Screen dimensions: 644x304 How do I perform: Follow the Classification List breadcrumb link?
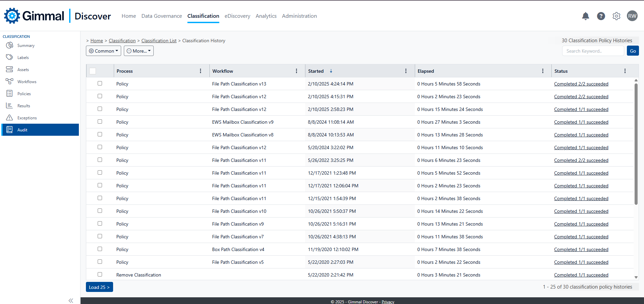159,41
